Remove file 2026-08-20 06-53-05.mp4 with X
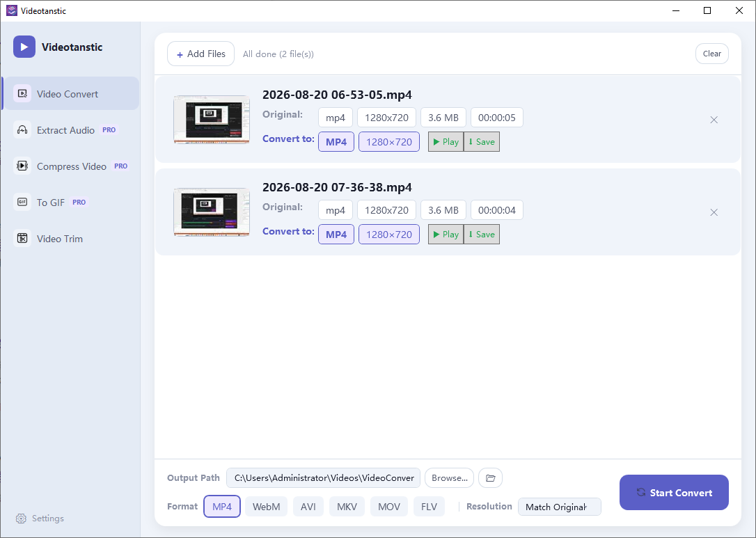The width and height of the screenshot is (756, 538). (x=714, y=120)
